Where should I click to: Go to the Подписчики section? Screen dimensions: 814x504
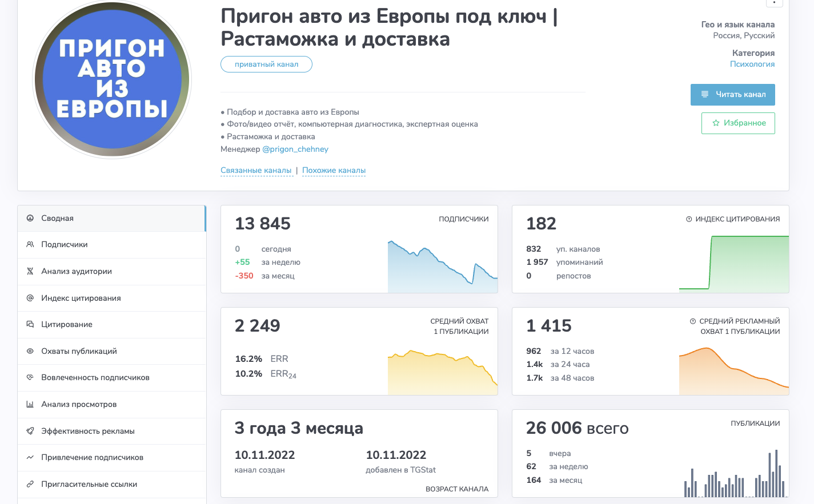[111, 245]
